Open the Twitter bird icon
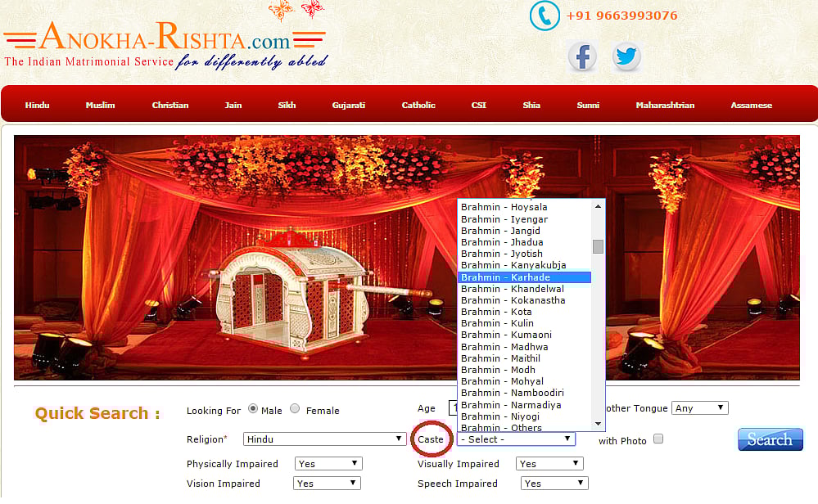Image resolution: width=818 pixels, height=504 pixels. point(626,57)
